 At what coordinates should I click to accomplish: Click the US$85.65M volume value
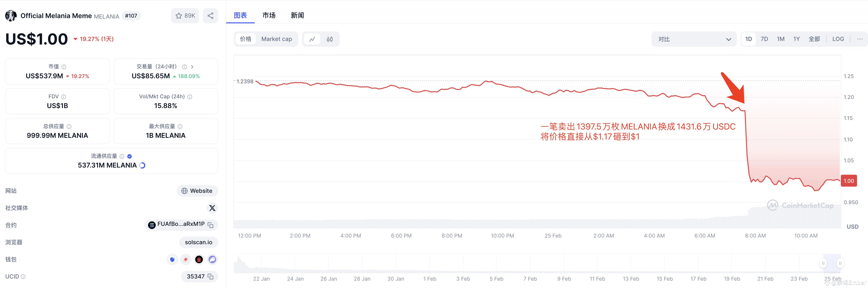point(151,76)
